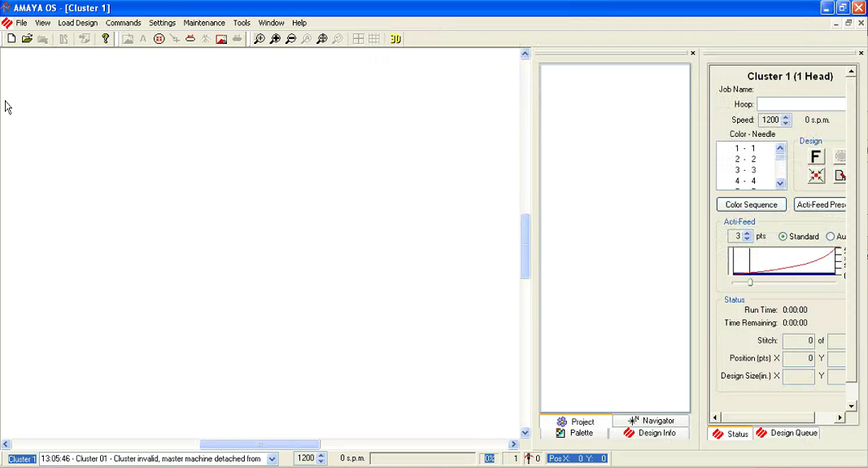Click the New blank page toolbar icon
Screen dimensions: 868x468
point(11,39)
